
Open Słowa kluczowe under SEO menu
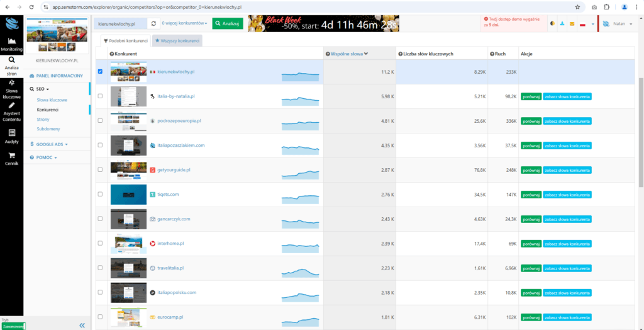tap(52, 100)
